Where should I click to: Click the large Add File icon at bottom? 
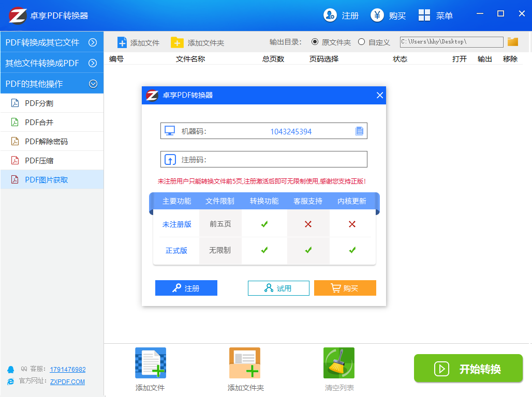[x=150, y=363]
